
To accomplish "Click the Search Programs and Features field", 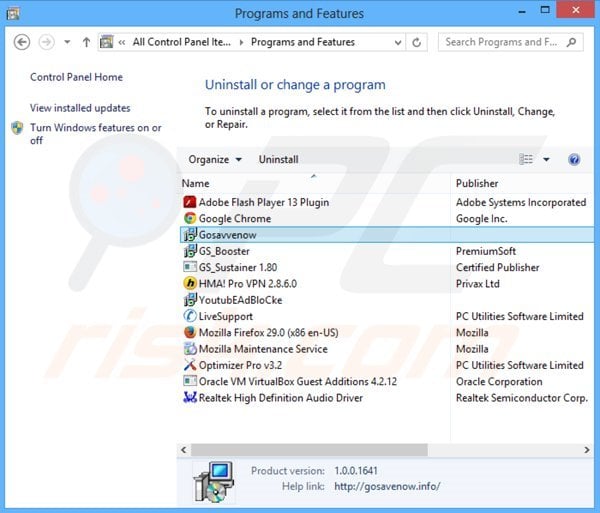I will [x=510, y=42].
